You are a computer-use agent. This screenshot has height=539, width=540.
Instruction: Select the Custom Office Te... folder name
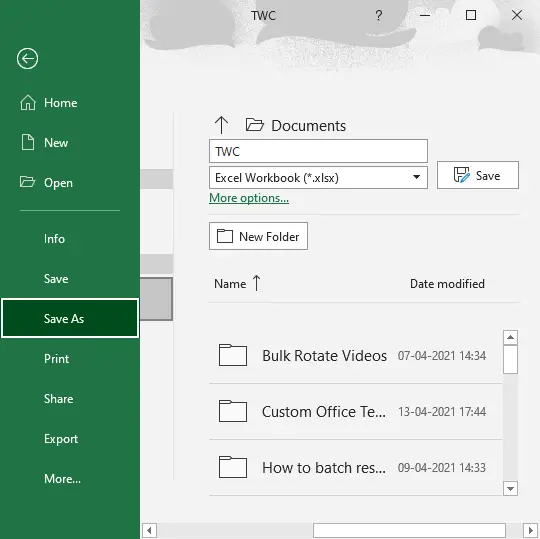(x=324, y=412)
